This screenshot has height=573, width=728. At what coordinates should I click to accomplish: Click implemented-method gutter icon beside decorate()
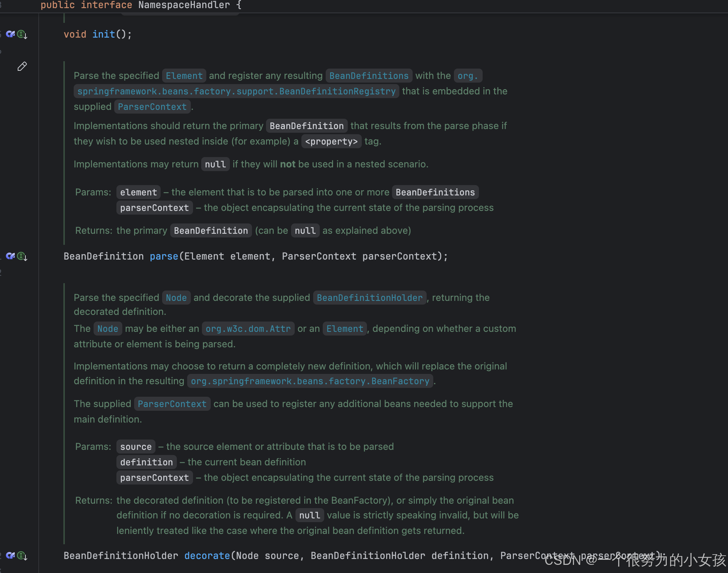tap(22, 556)
